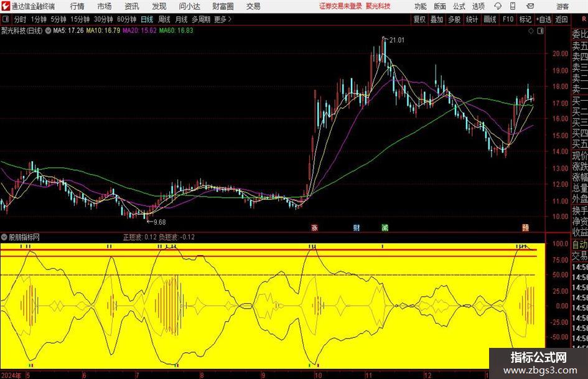Toggle the right info panel icon
Viewport: 588px width, 379px height.
540,31
